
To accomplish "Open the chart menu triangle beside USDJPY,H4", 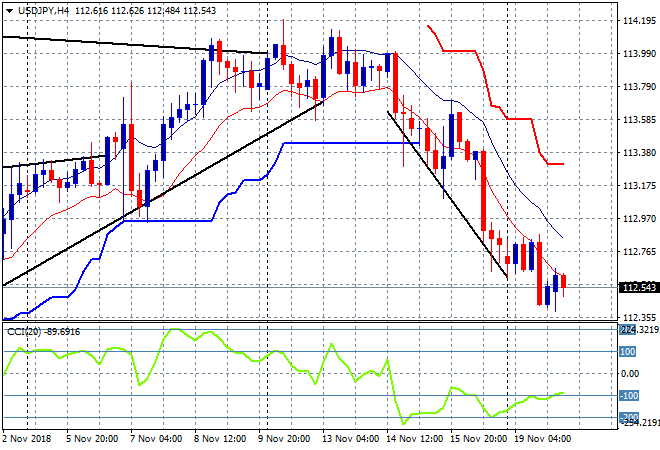I will (9, 11).
